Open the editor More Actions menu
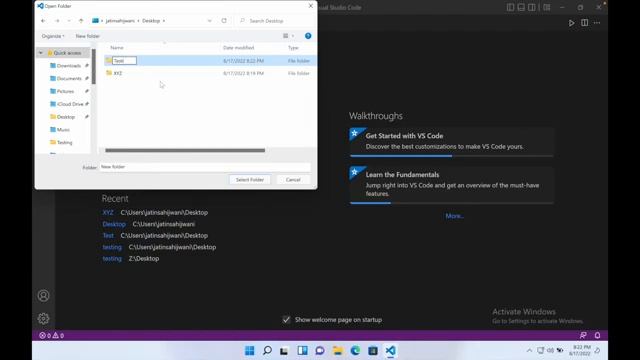This screenshot has width=640, height=360. click(x=597, y=23)
